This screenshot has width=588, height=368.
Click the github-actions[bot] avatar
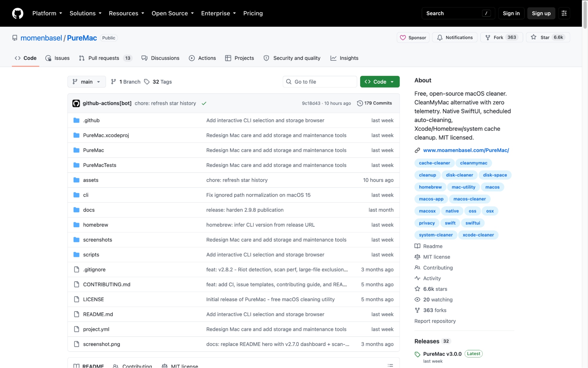[76, 103]
